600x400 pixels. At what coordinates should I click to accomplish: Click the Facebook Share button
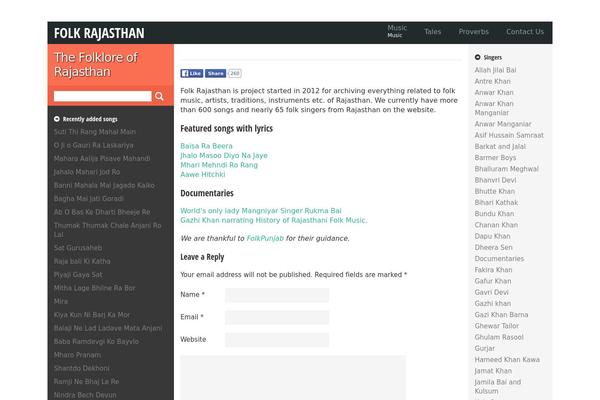click(215, 73)
